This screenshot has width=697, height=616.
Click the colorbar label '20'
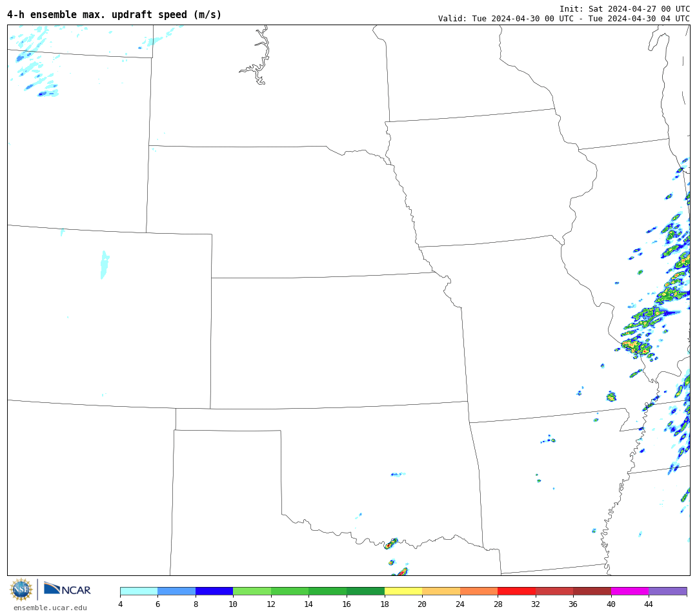(422, 604)
